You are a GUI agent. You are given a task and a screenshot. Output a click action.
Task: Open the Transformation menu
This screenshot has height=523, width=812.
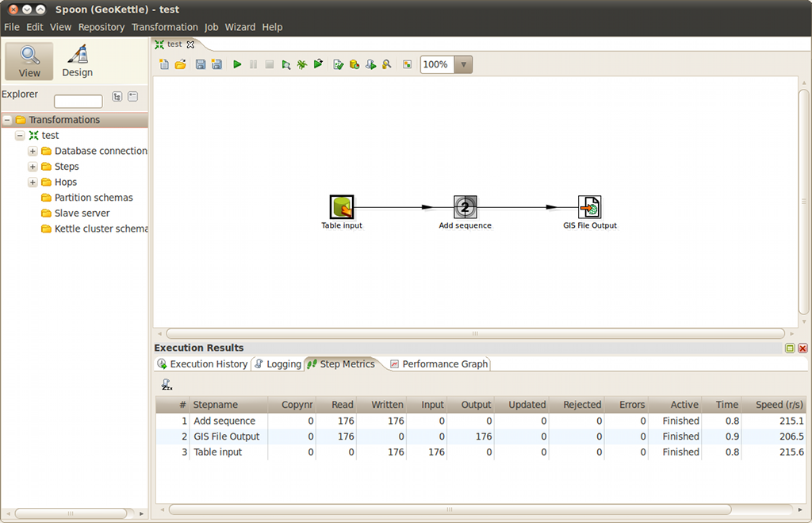pos(165,27)
